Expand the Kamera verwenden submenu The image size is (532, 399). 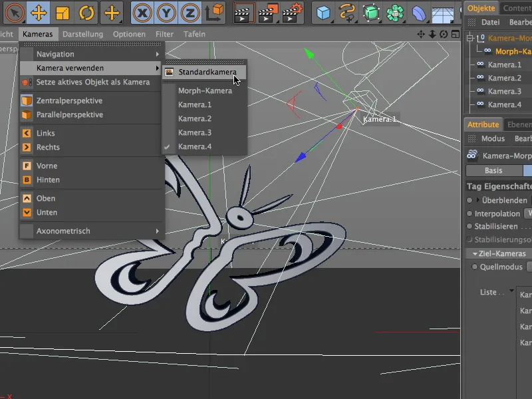pos(92,68)
